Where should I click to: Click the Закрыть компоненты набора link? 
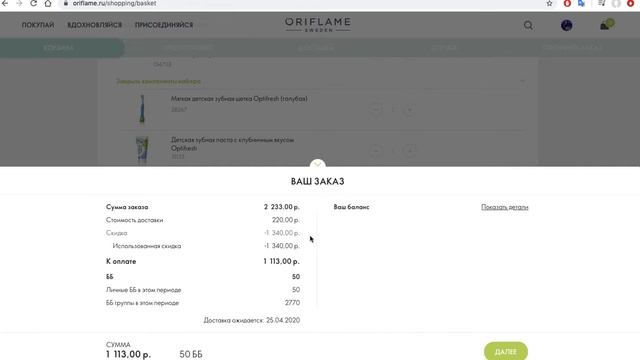[158, 81]
